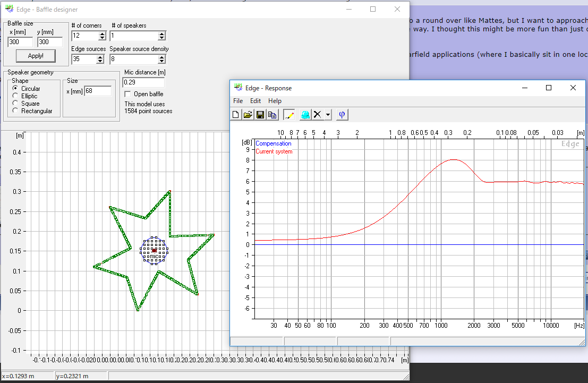Select the Circular speaker shape
Image resolution: width=588 pixels, height=383 pixels.
[15, 89]
